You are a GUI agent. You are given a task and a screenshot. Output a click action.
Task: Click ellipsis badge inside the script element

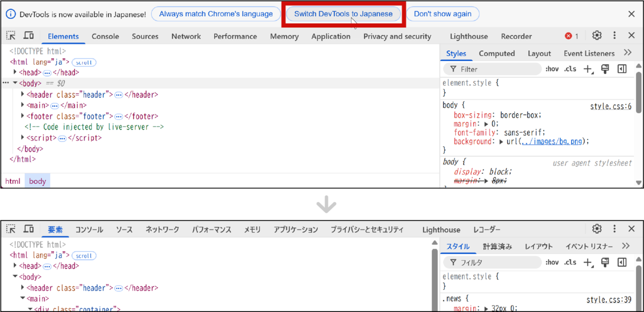62,138
